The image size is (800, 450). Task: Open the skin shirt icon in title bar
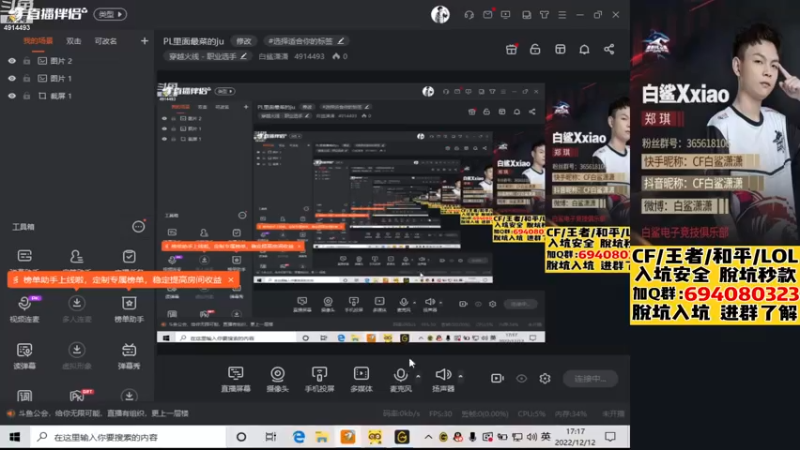point(544,15)
